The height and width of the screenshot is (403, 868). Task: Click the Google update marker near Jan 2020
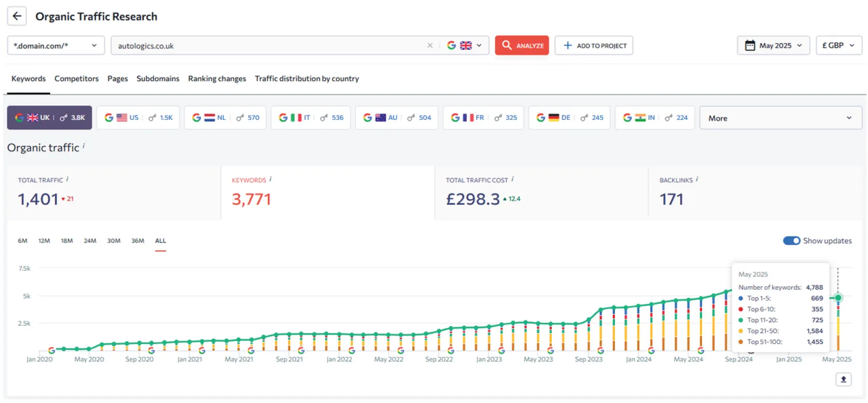pos(51,351)
